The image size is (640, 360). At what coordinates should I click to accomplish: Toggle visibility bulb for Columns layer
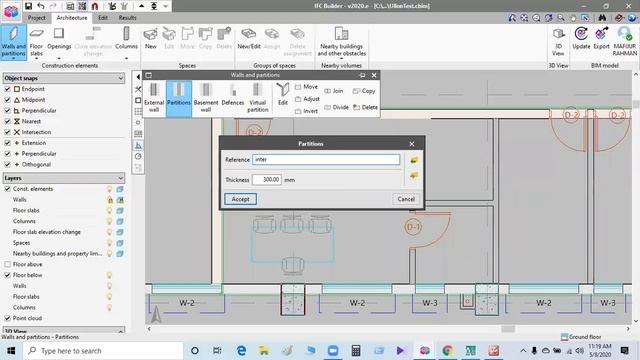click(x=109, y=221)
